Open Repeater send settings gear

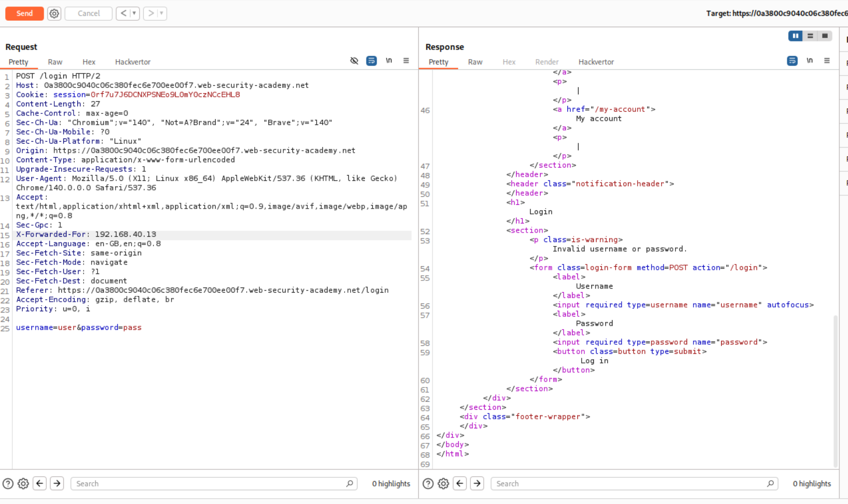[54, 13]
